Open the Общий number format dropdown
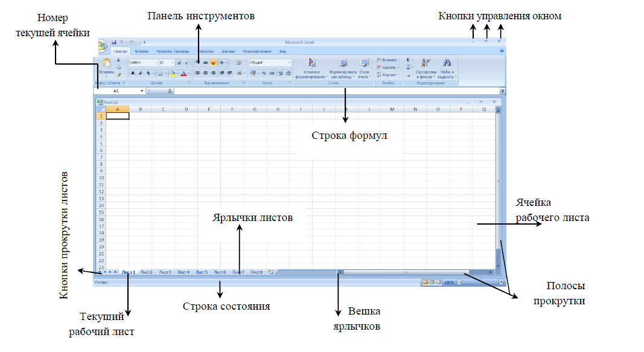Image resolution: width=644 pixels, height=352 pixels. (x=290, y=63)
